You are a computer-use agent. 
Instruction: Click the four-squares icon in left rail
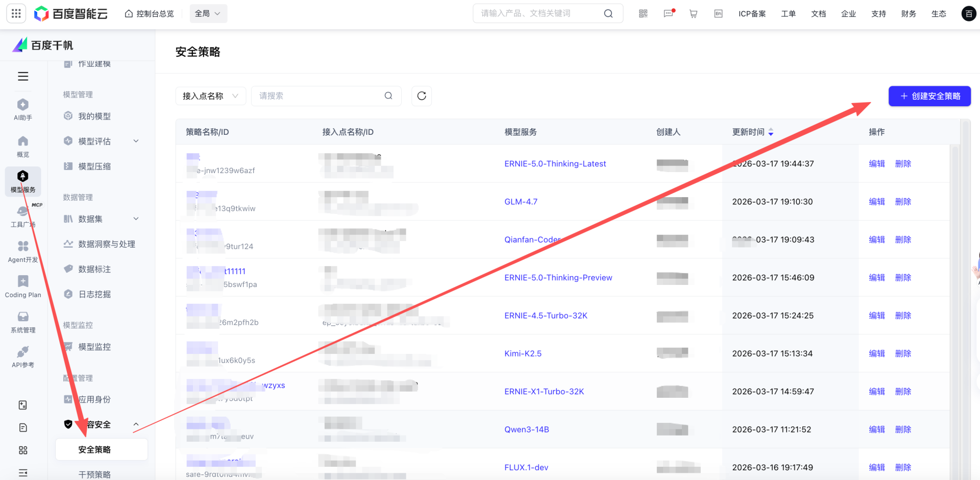(x=23, y=450)
